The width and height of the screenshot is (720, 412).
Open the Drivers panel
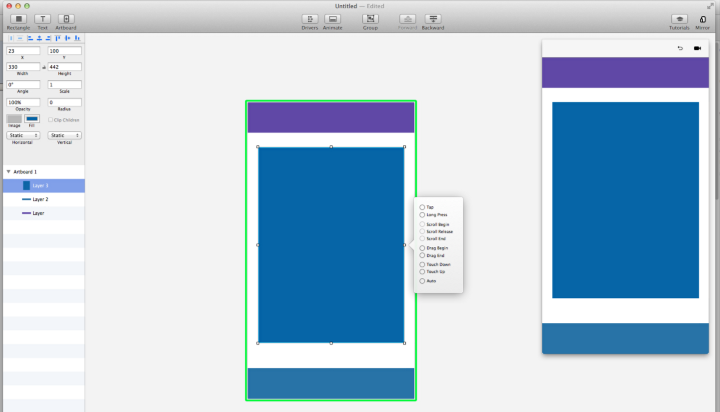(x=310, y=19)
